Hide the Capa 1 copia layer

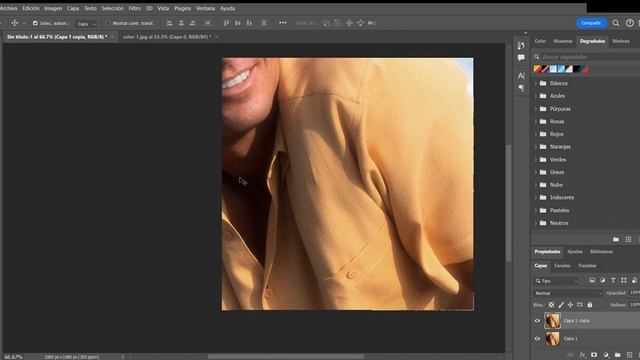pyautogui.click(x=537, y=321)
